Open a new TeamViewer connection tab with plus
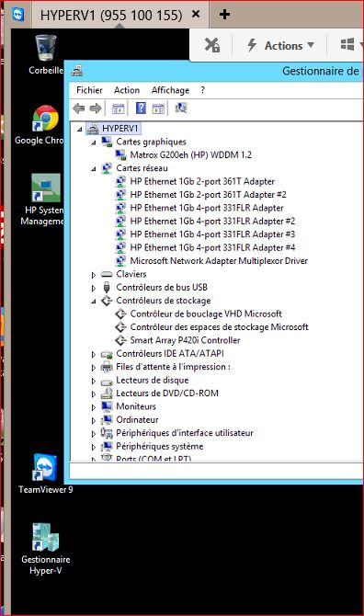The height and width of the screenshot is (616, 364). coord(224,15)
